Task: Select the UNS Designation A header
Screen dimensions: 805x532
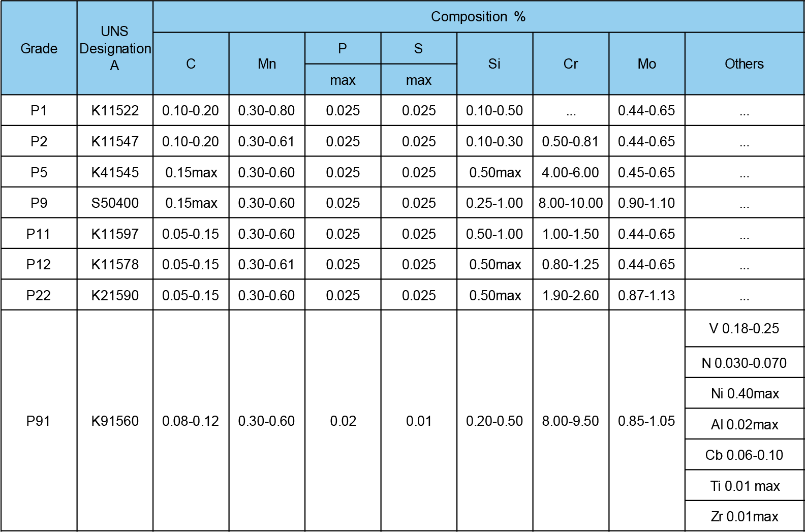Action: 115,48
